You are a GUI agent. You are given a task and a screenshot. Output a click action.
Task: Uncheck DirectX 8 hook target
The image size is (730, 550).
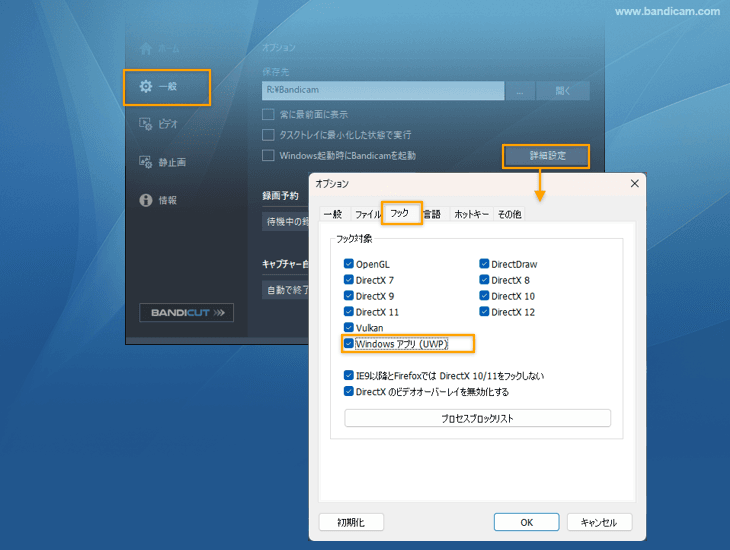click(484, 280)
